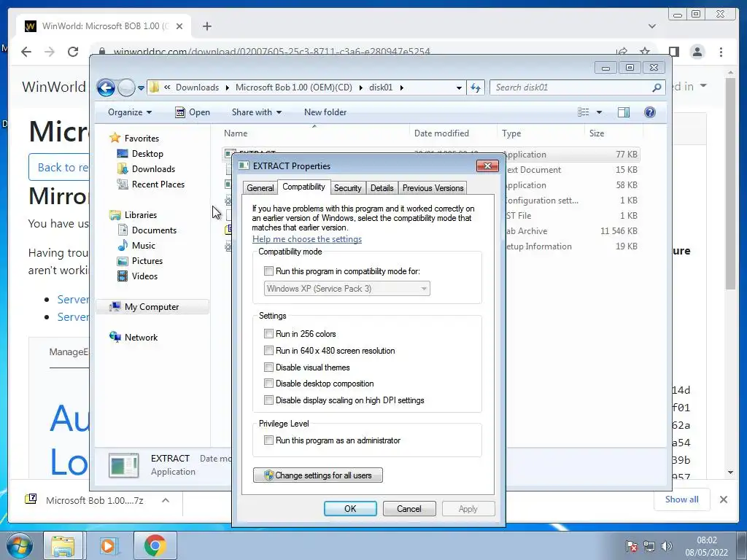Image resolution: width=747 pixels, height=560 pixels.
Task: Open the Videos library
Action: pos(144,276)
